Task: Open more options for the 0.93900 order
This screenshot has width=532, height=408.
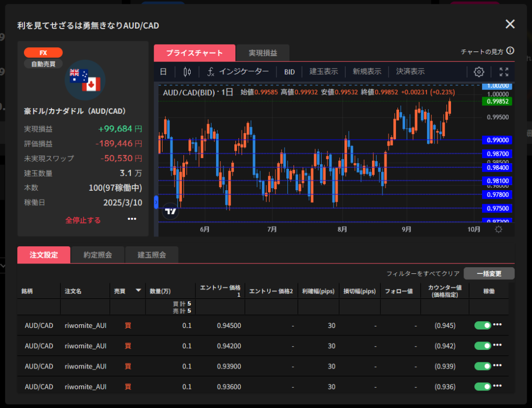Action: [497, 365]
